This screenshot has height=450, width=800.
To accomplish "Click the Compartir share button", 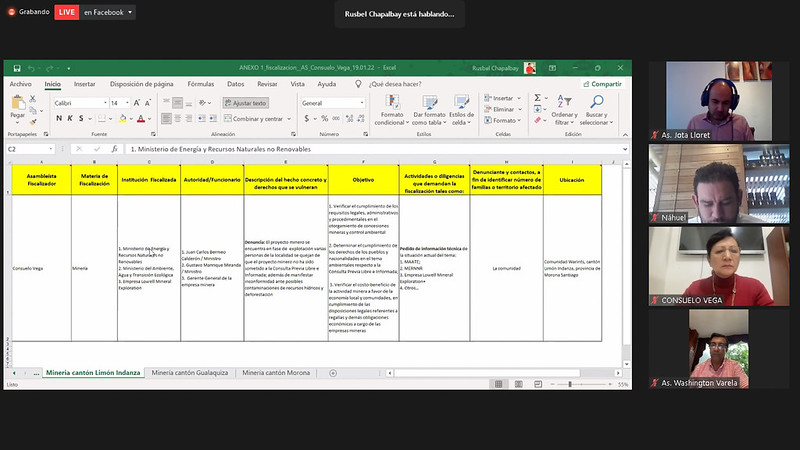I will click(x=603, y=84).
